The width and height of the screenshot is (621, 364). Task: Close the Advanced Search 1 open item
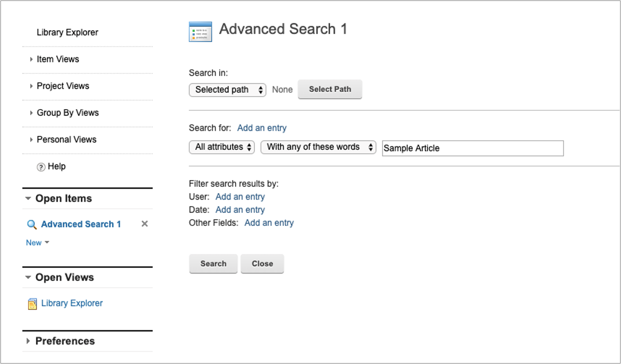click(x=144, y=224)
